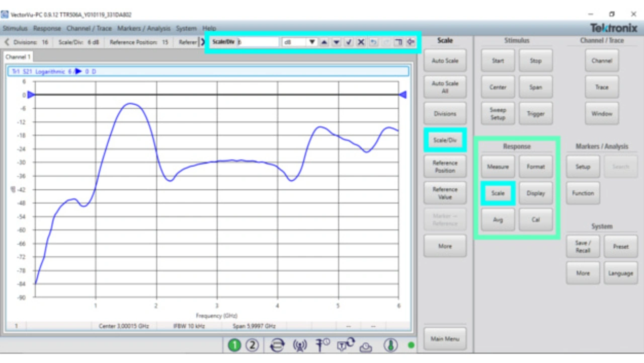The width and height of the screenshot is (644, 363).
Task: Click the undo arrow icon in entry bar
Action: click(373, 42)
